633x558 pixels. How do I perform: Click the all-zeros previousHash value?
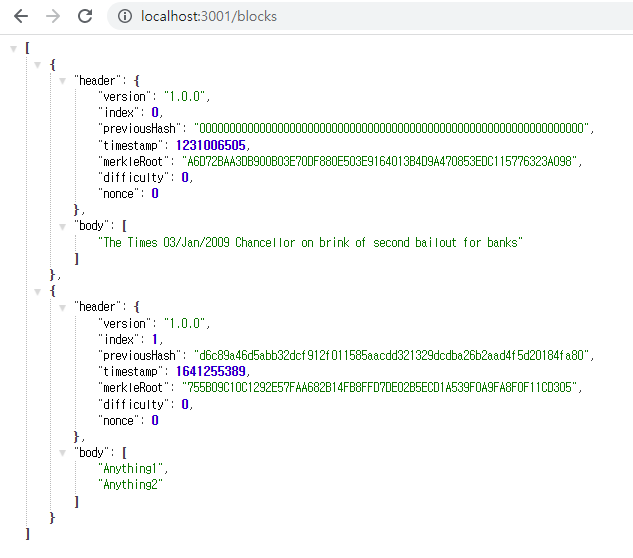point(392,129)
